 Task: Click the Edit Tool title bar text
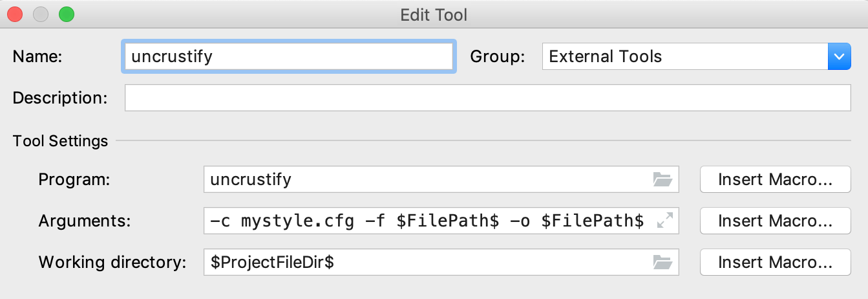click(434, 14)
